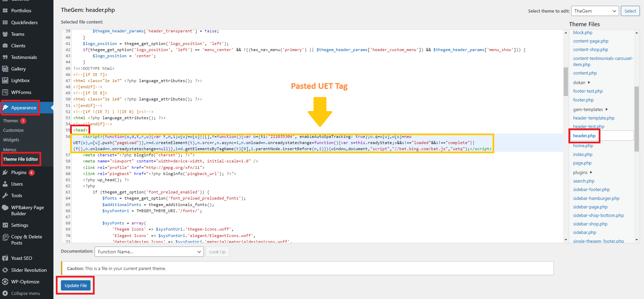
Task: Open sidebar-hamburger.php file
Action: (596, 199)
